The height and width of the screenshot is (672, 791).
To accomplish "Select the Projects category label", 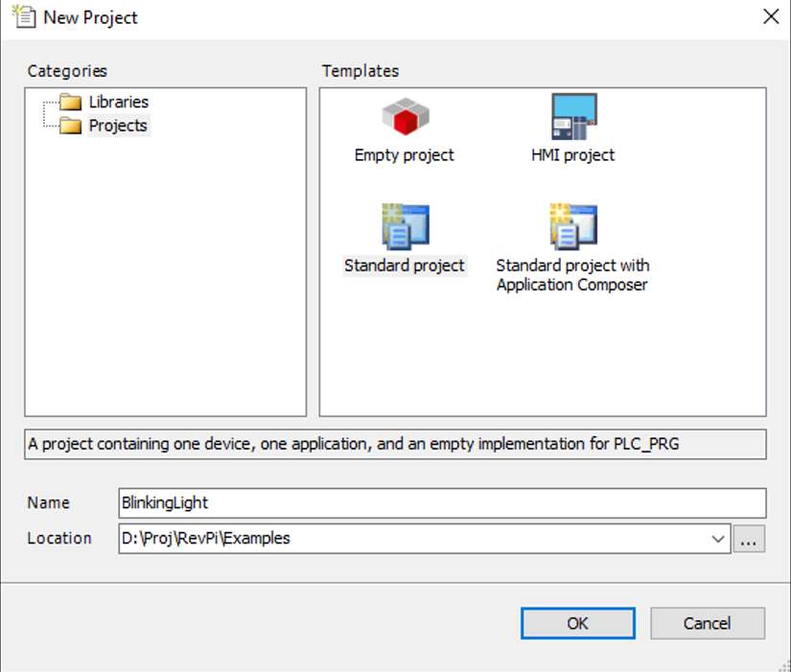I will coord(119,126).
